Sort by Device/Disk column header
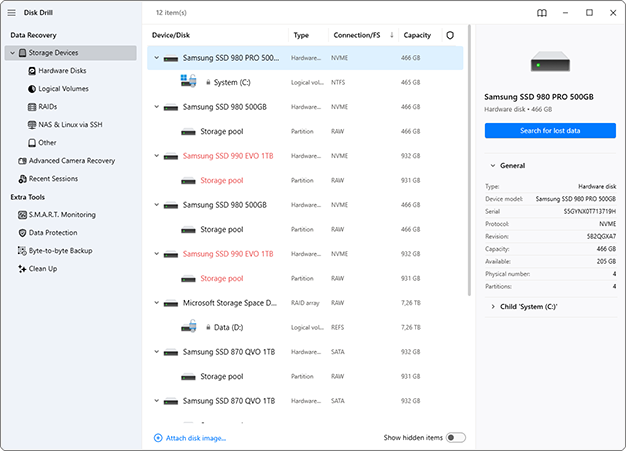This screenshot has height=451, width=626. (x=171, y=35)
